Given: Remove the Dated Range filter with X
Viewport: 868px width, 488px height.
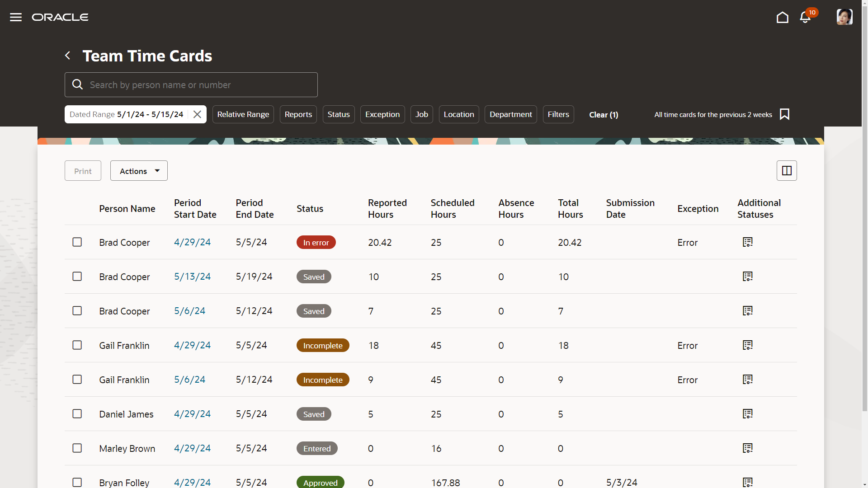Looking at the screenshot, I should tap(197, 114).
